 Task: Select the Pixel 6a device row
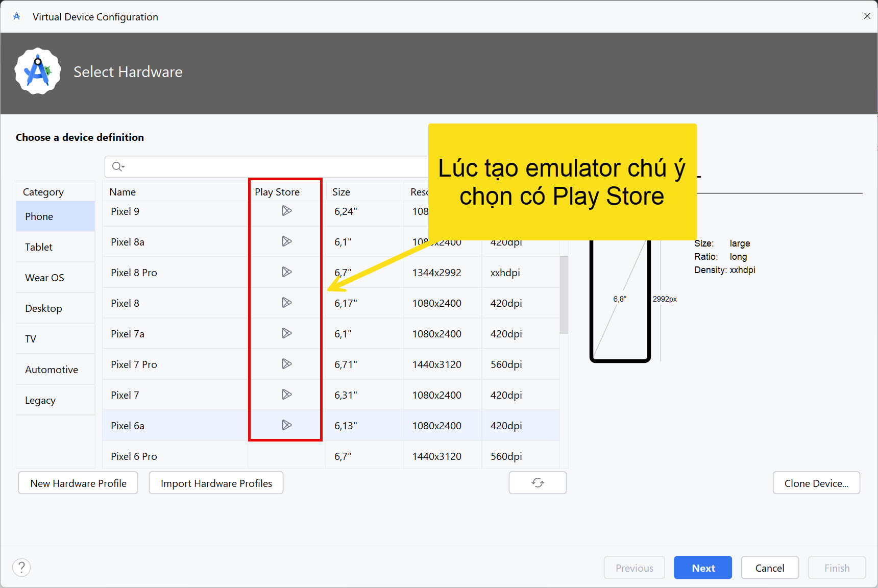coord(331,426)
